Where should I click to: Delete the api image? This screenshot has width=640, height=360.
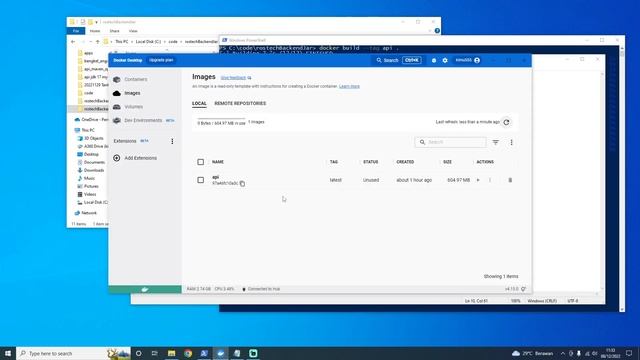point(510,180)
